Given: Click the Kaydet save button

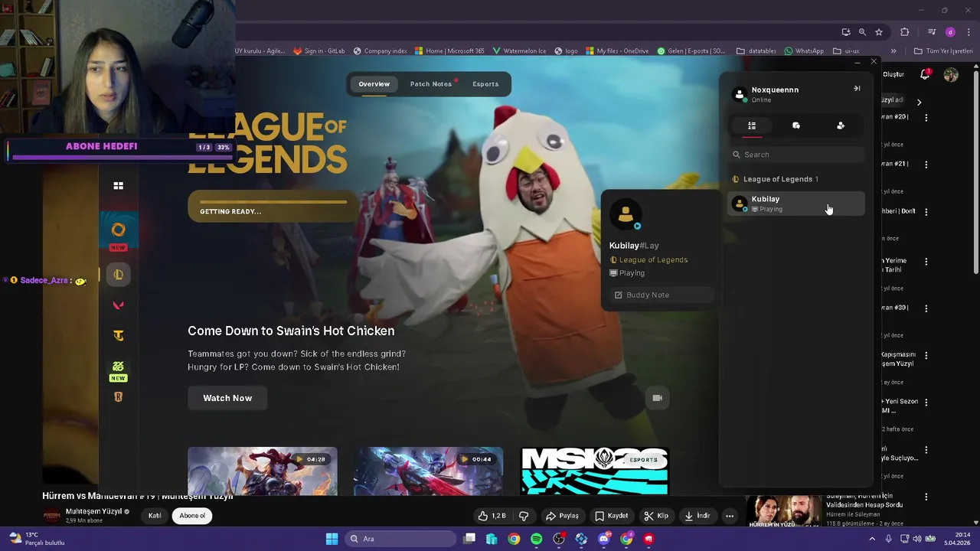Looking at the screenshot, I should 611,516.
